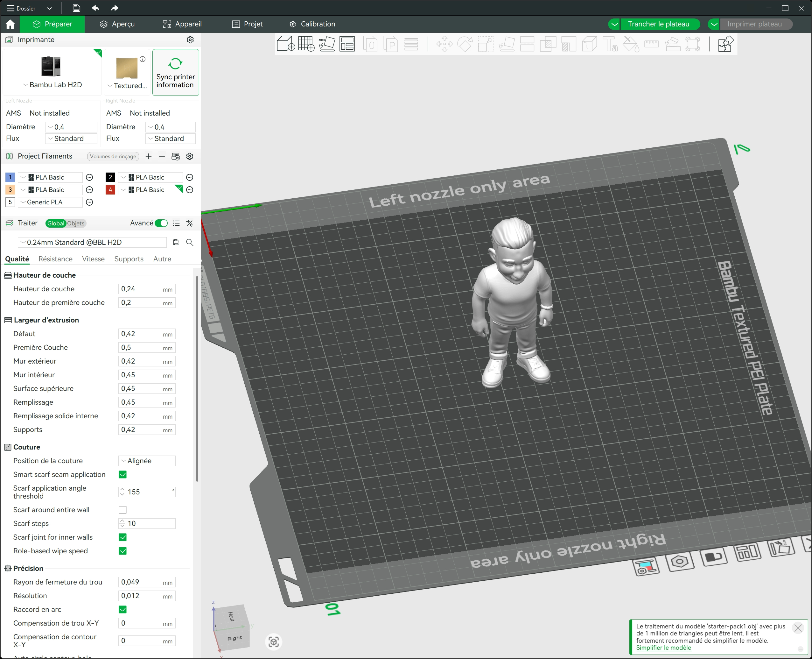Toggle the Avancé mode switch
This screenshot has height=659, width=812.
point(161,223)
